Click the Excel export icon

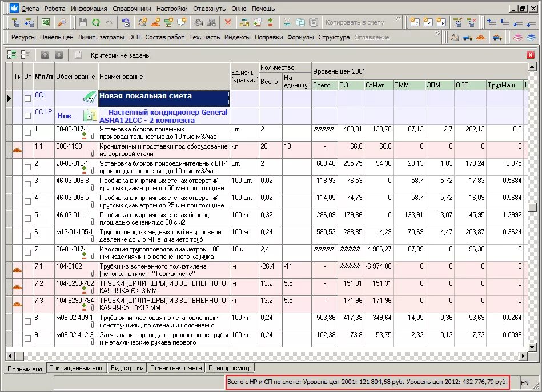pos(45,22)
